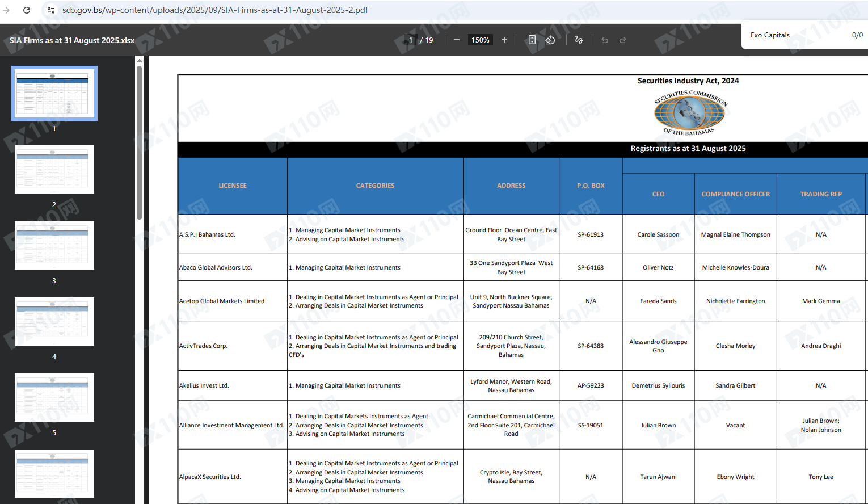
Task: Rotate the PDF counterclockwise
Action: pyautogui.click(x=550, y=40)
